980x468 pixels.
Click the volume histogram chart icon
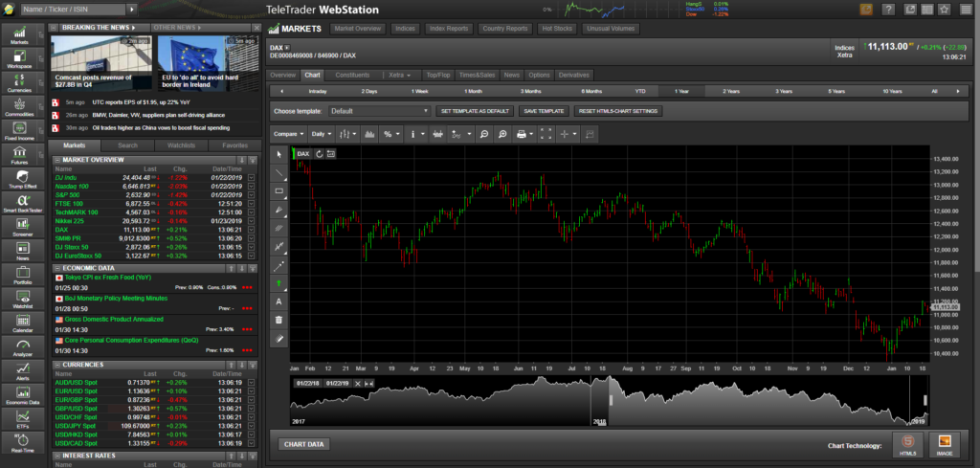(368, 134)
